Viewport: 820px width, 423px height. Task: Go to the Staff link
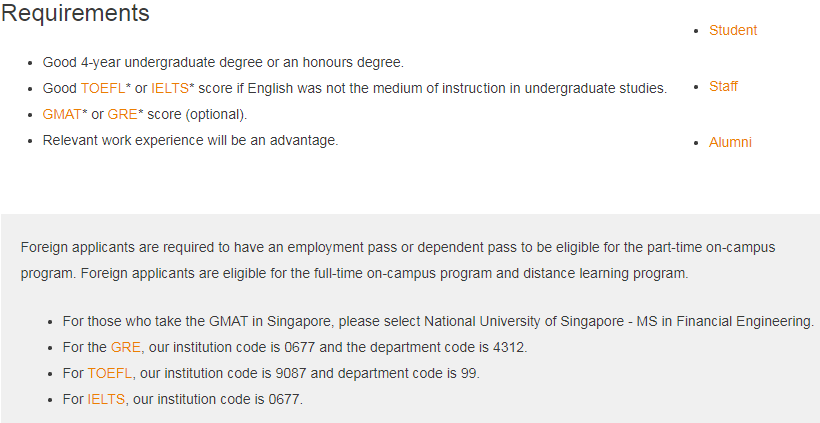(723, 86)
